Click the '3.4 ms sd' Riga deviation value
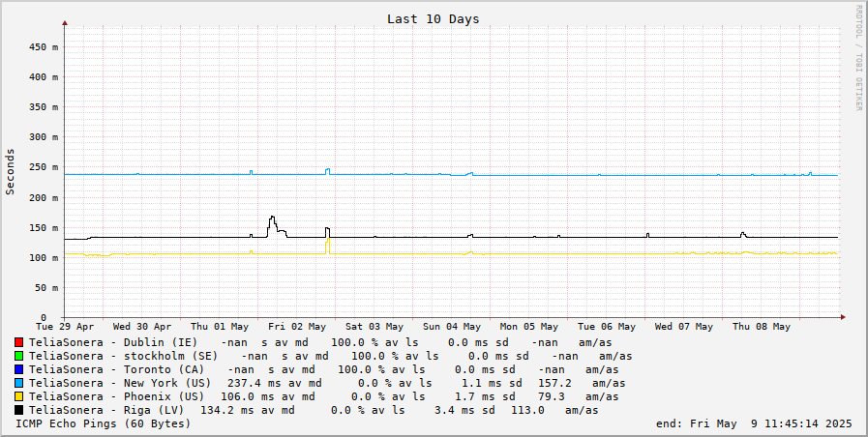This screenshot has height=437, width=868. [465, 410]
